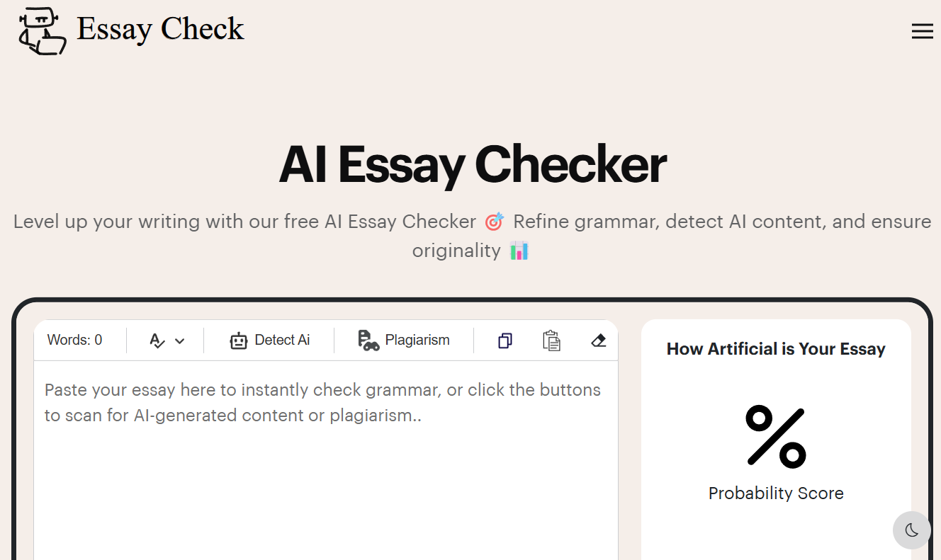Click the Probability Score label
The image size is (941, 560).
click(775, 493)
